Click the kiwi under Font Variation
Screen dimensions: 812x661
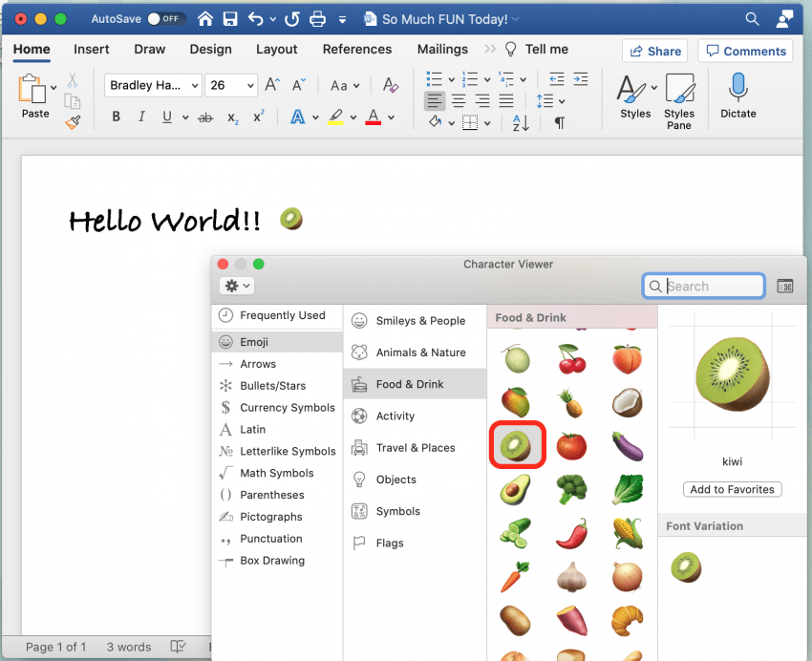pos(686,566)
